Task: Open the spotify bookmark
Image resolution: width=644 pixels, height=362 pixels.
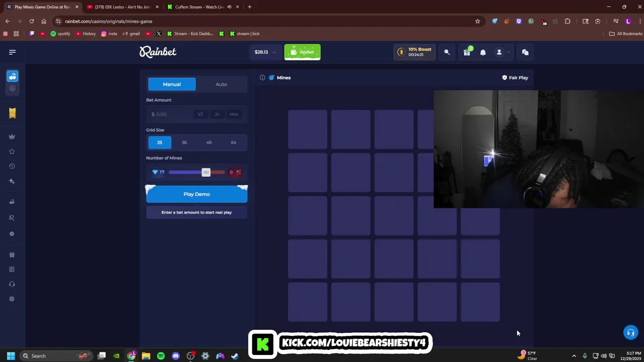Action: [60, 34]
